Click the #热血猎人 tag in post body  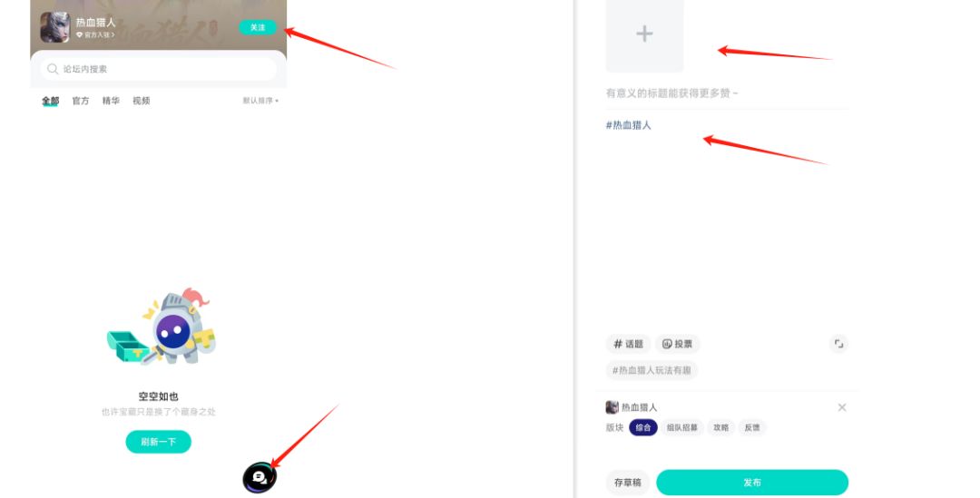point(628,125)
